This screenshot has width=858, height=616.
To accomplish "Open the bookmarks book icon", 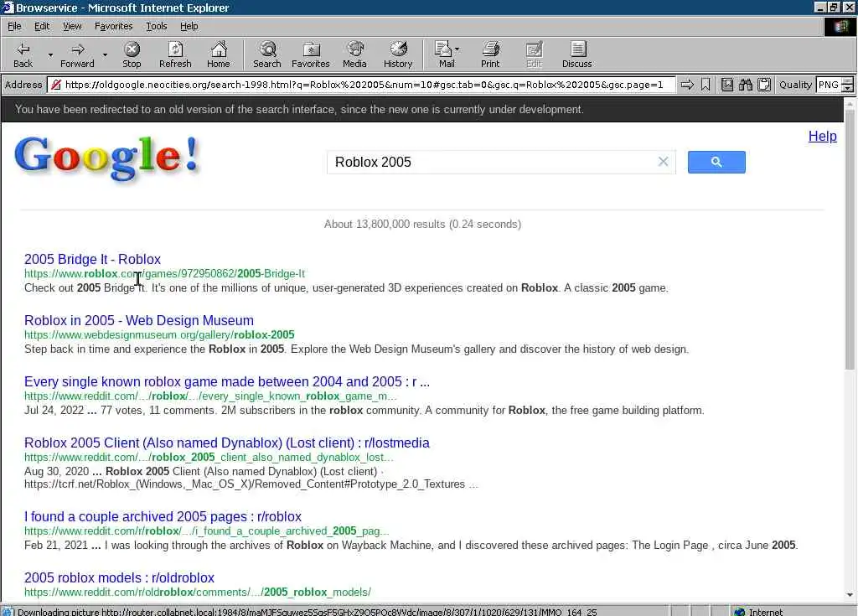I will tap(727, 85).
